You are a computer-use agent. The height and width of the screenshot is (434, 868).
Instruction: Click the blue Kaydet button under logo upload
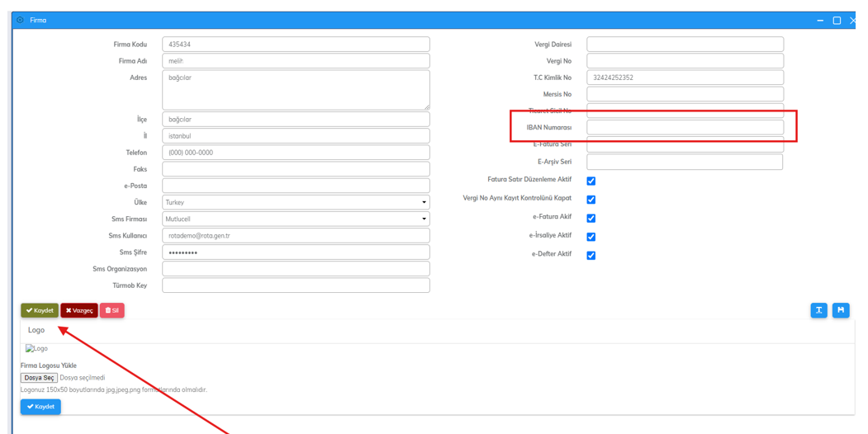[x=40, y=406]
